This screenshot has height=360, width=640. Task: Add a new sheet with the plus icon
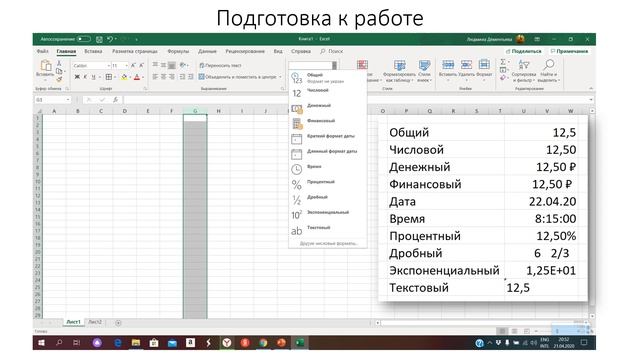click(x=118, y=323)
